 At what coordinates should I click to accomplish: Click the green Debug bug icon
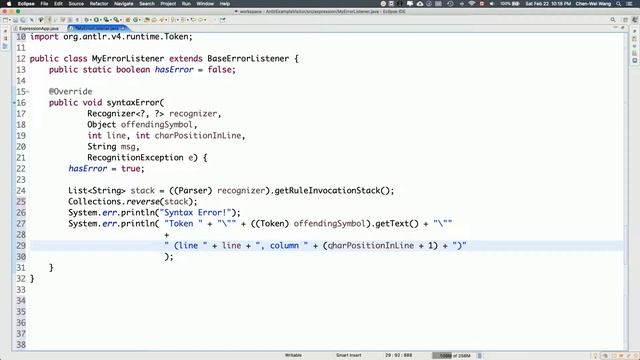click(87, 20)
